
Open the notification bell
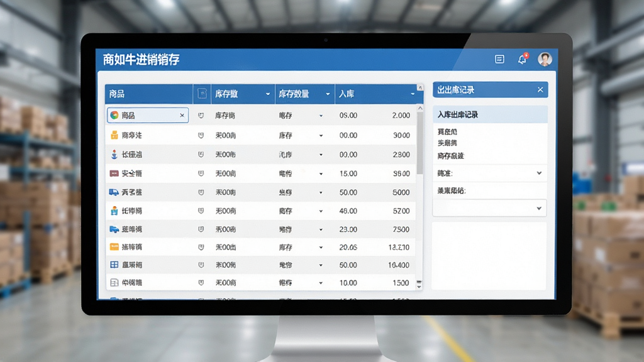[x=523, y=59]
